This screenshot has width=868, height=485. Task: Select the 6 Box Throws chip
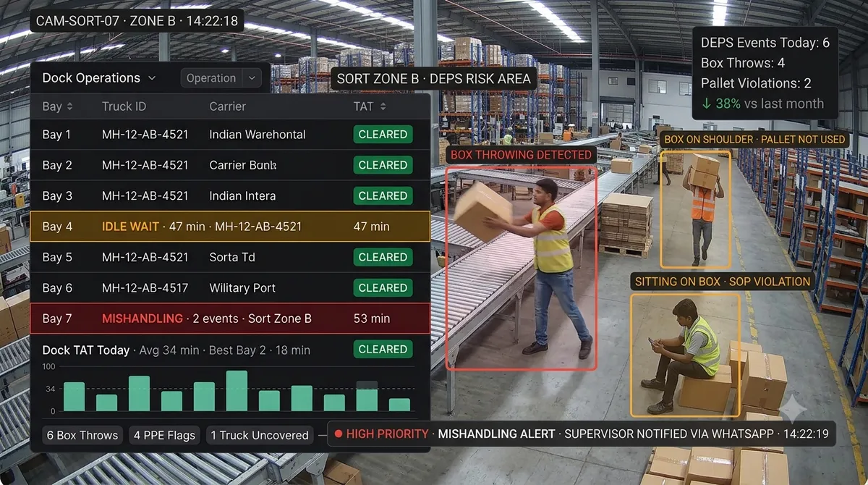[x=82, y=435]
